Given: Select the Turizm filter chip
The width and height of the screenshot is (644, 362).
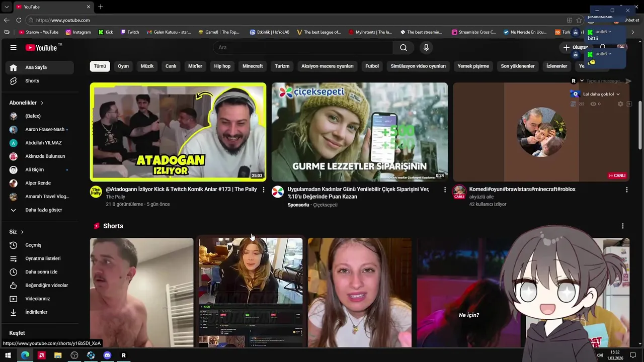Looking at the screenshot, I should point(282,66).
